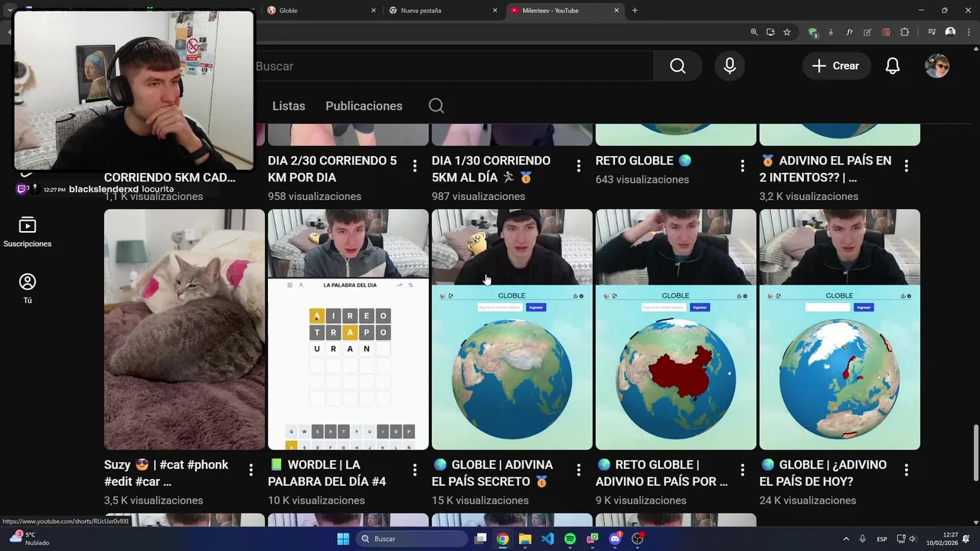980x551 pixels.
Task: Open the Chrome three-dot menu
Action: [968, 32]
